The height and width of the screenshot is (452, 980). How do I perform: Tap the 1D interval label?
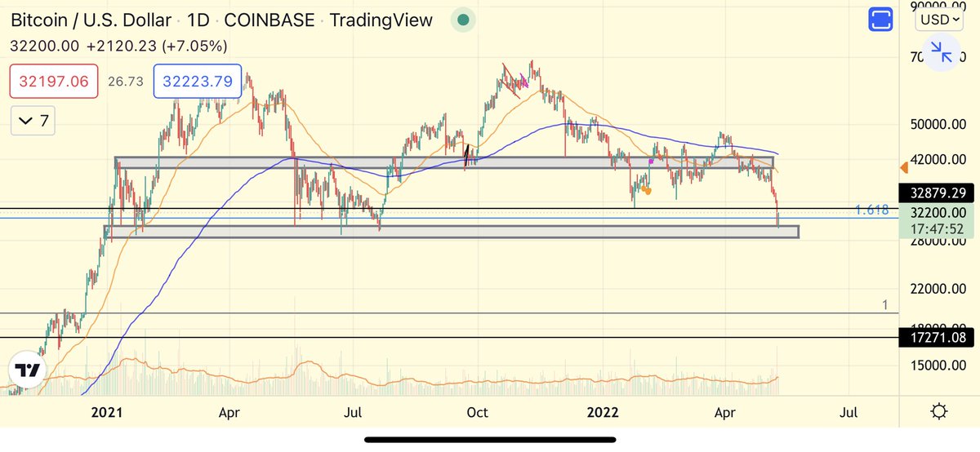[x=199, y=20]
